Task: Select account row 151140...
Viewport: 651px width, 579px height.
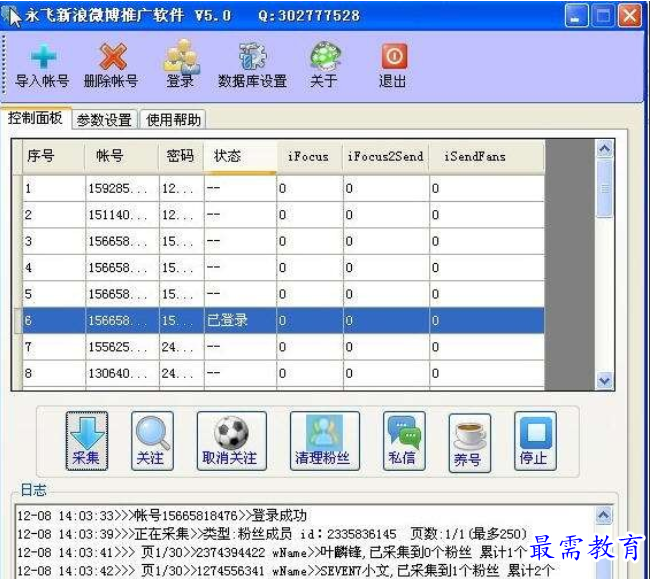Action: click(x=283, y=215)
